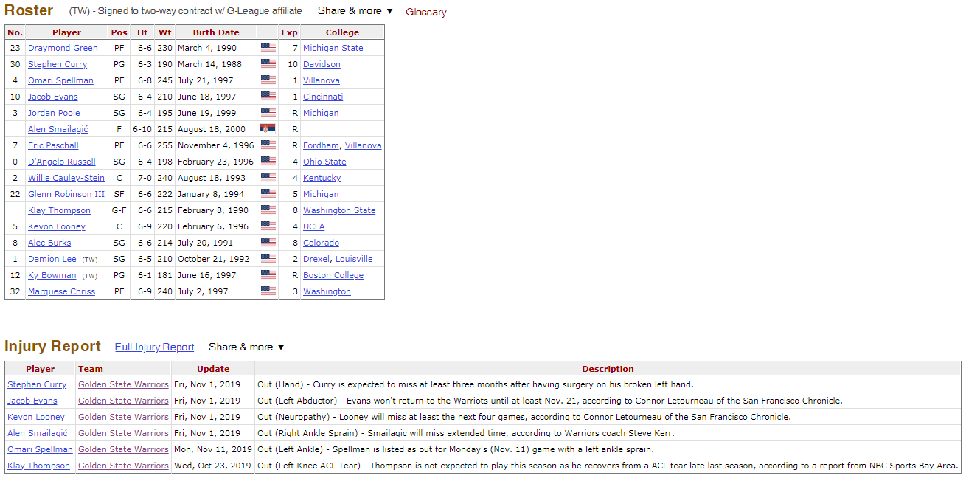Click the US flag in Glenn Robinson III's row
Image resolution: width=980 pixels, height=481 pixels.
pos(268,194)
